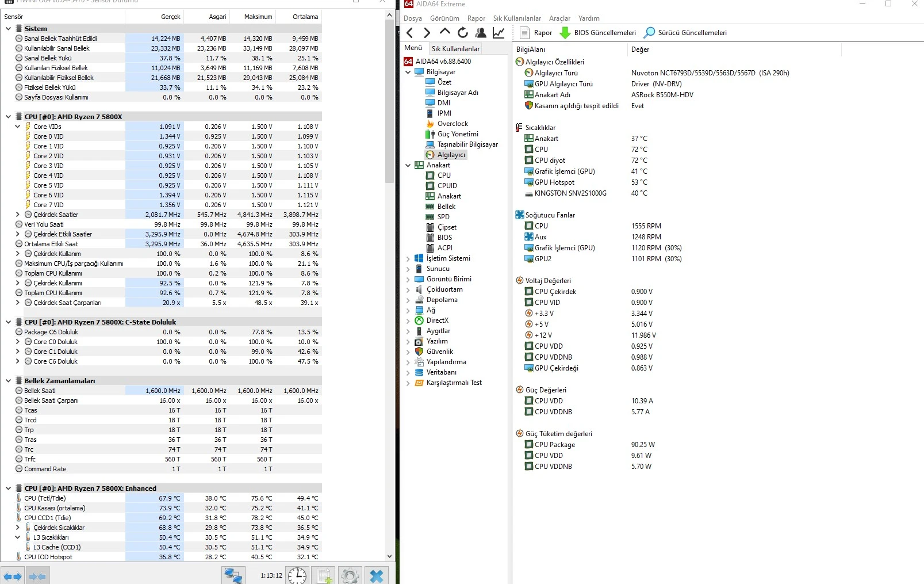Click the HWiNFO vertical scrollbar thumb
This screenshot has height=584, width=924.
pos(390,102)
